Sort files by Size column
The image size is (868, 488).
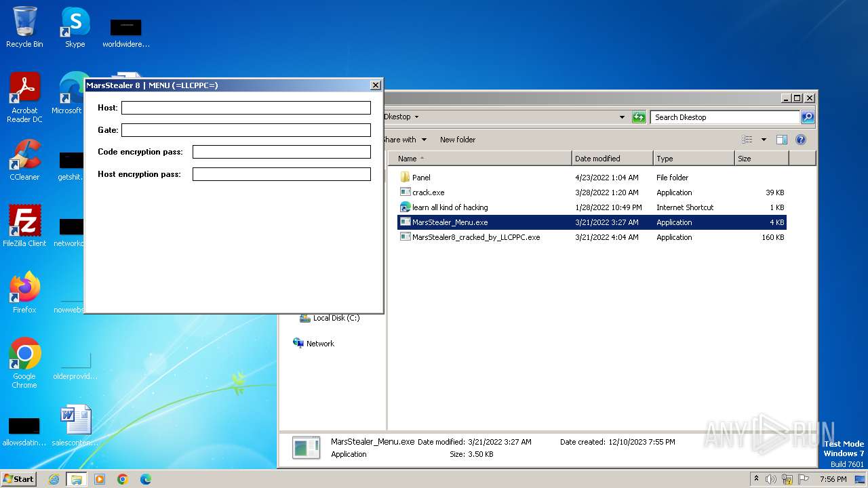tap(762, 159)
